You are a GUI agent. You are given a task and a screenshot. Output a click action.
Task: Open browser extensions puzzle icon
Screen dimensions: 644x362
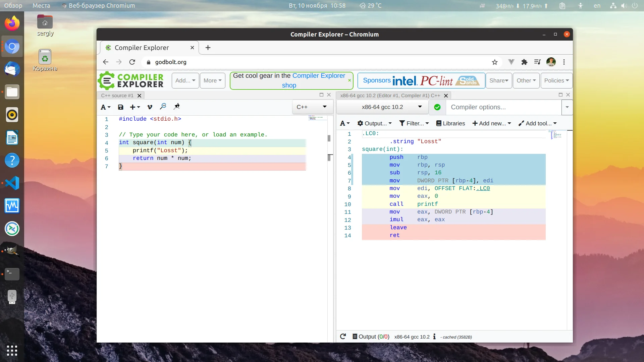tap(524, 62)
